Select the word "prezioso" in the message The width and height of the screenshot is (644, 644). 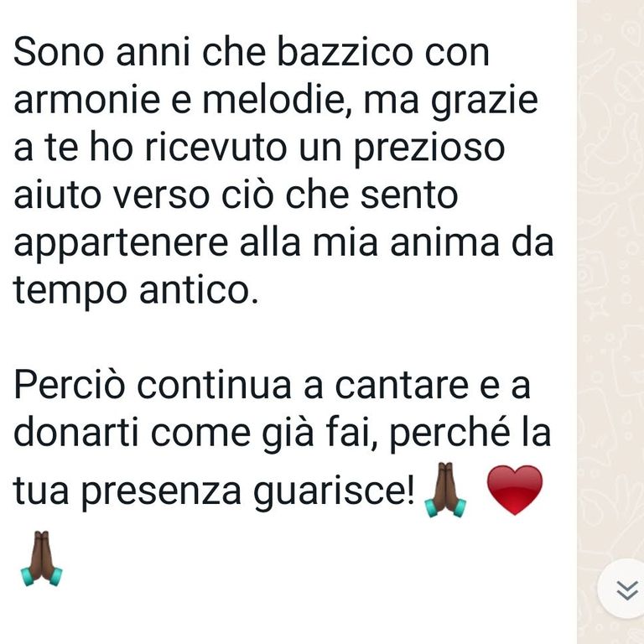[429, 150]
